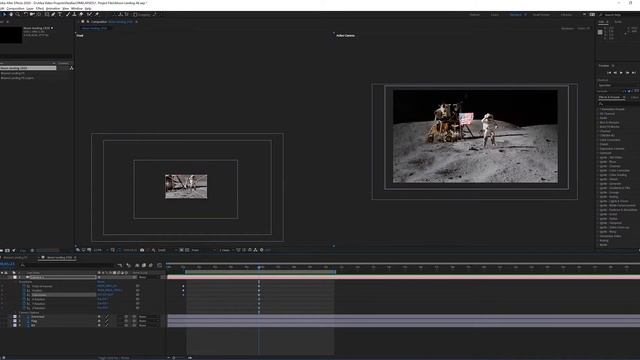Viewport: 640px width, 360px height.
Task: Click the timeline current time indicator
Action: click(x=259, y=267)
